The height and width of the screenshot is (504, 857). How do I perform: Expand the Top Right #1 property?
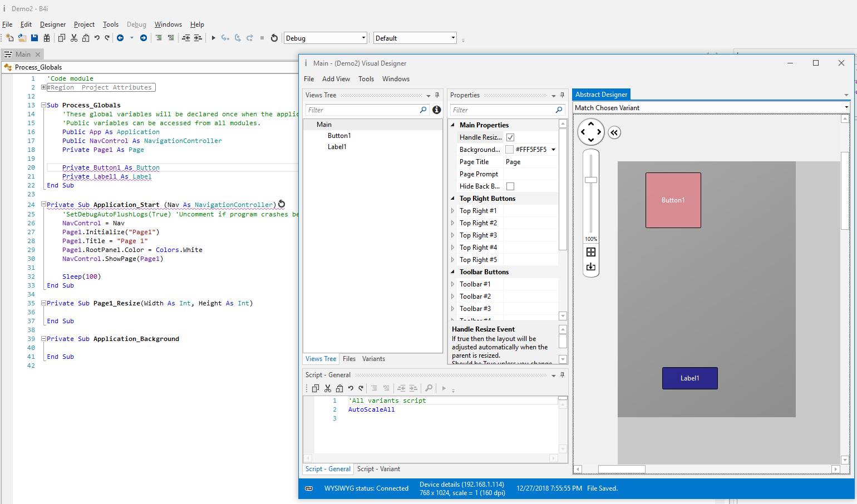[x=452, y=211]
